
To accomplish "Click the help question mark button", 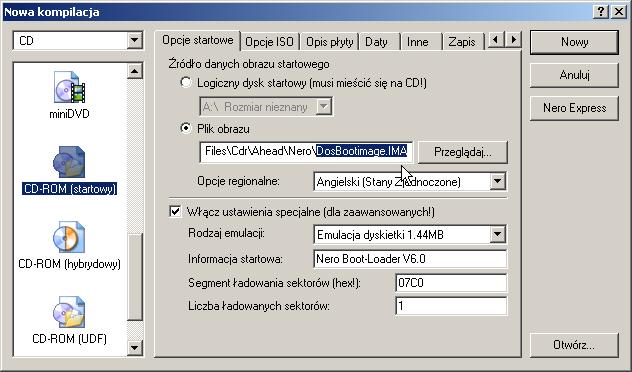I will tap(601, 12).
